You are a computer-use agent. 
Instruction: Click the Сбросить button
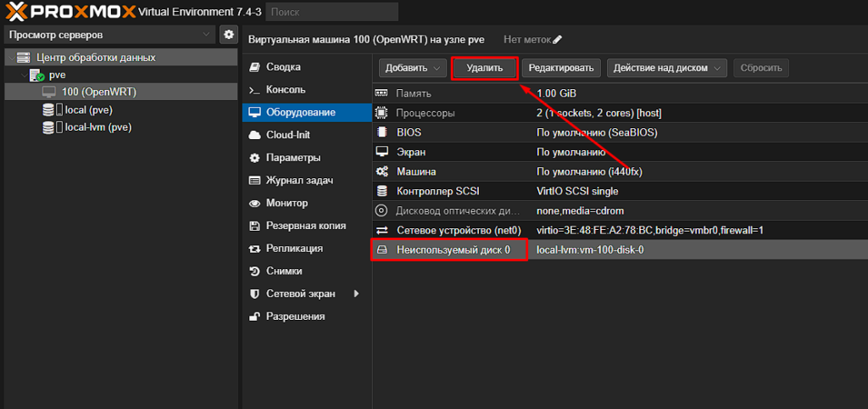pyautogui.click(x=761, y=68)
